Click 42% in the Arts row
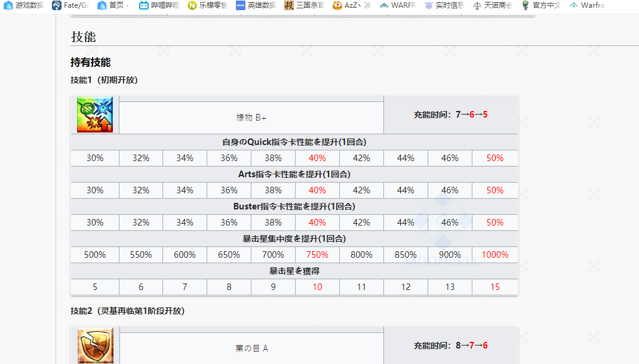Image resolution: width=639 pixels, height=364 pixels. 361,190
